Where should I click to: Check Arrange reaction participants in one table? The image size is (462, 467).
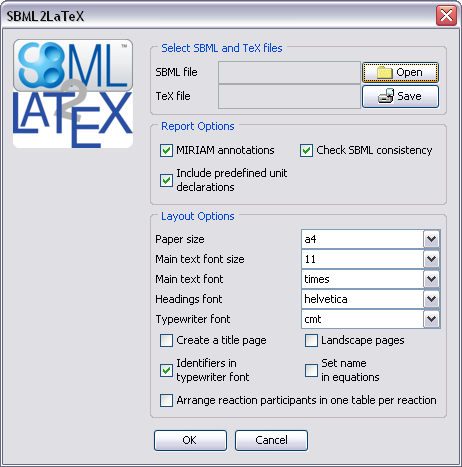point(166,400)
